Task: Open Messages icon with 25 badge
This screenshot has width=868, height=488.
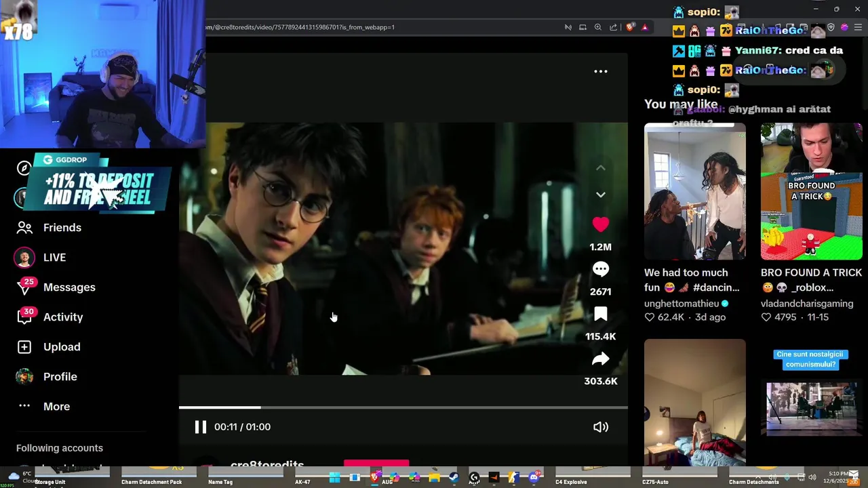Action: coord(24,287)
